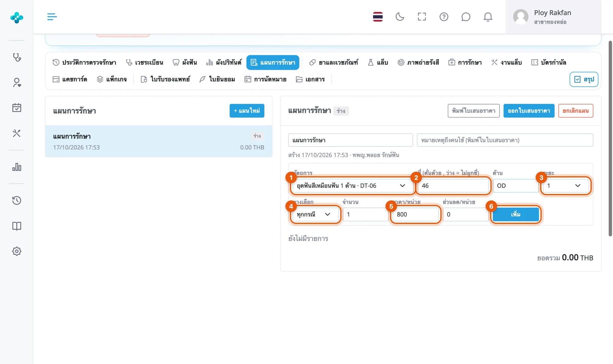Toggle the hamburger sidebar menu
Image resolution: width=613 pixels, height=364 pixels.
point(52,17)
